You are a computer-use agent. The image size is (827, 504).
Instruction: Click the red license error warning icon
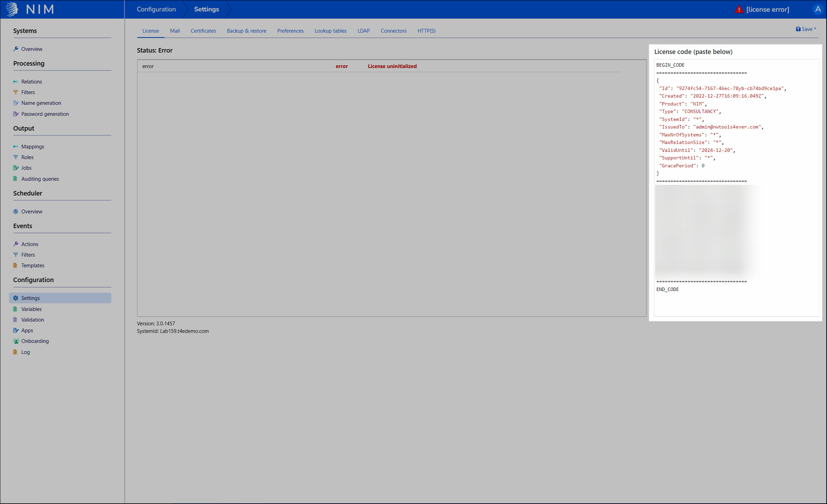click(x=739, y=10)
